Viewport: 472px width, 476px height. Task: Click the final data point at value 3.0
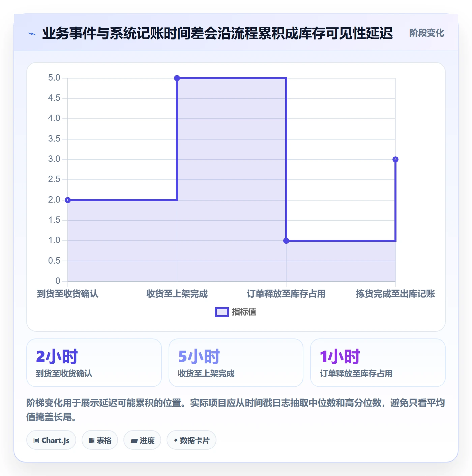click(x=395, y=159)
